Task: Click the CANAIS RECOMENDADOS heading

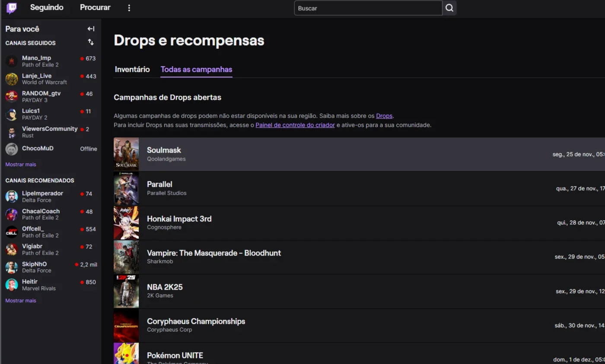Action: [40, 180]
